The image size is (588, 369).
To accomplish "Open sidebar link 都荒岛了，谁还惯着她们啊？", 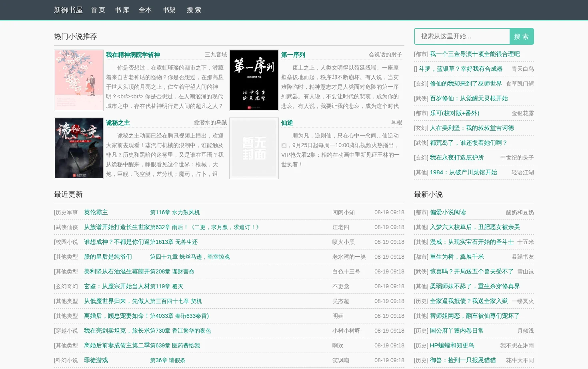I will pyautogui.click(x=469, y=143).
